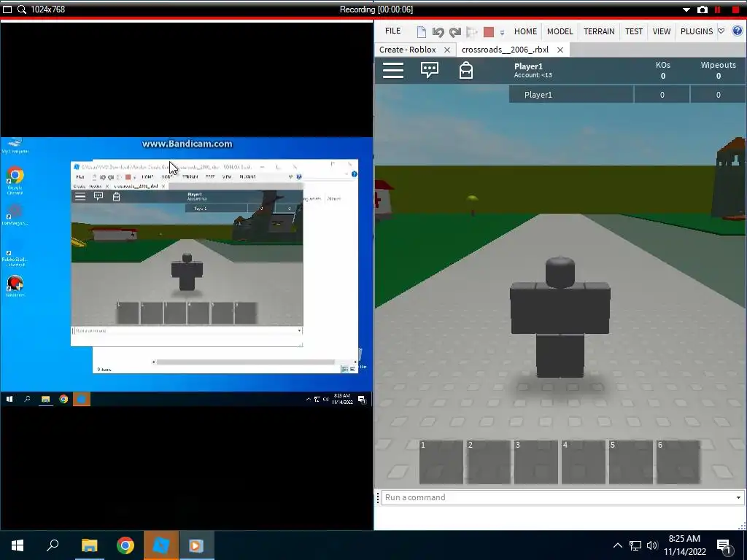The image size is (747, 560).
Task: Expand the command bar history dropdown
Action: [x=738, y=497]
